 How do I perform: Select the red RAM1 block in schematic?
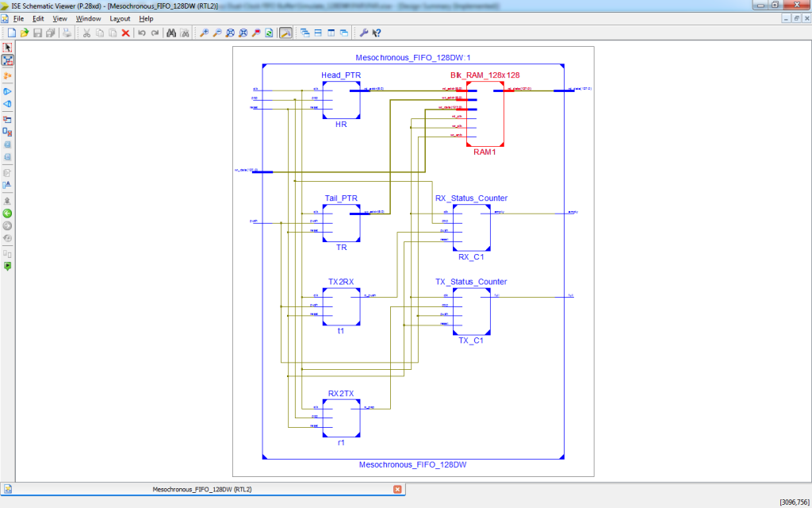(x=485, y=113)
